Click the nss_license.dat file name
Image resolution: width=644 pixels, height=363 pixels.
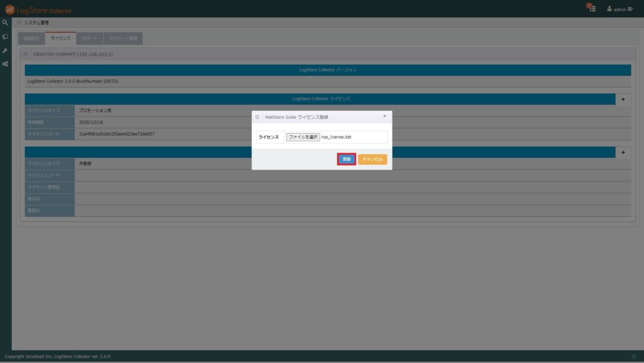pos(336,137)
